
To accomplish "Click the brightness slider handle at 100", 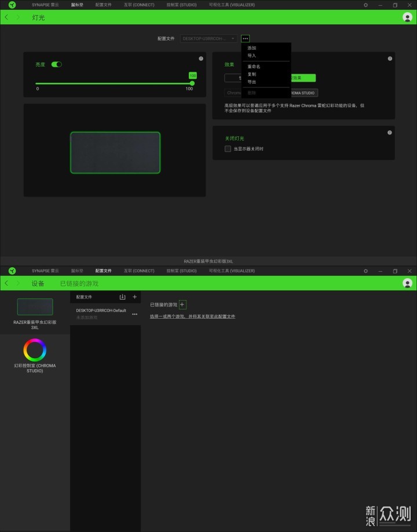I will point(192,83).
